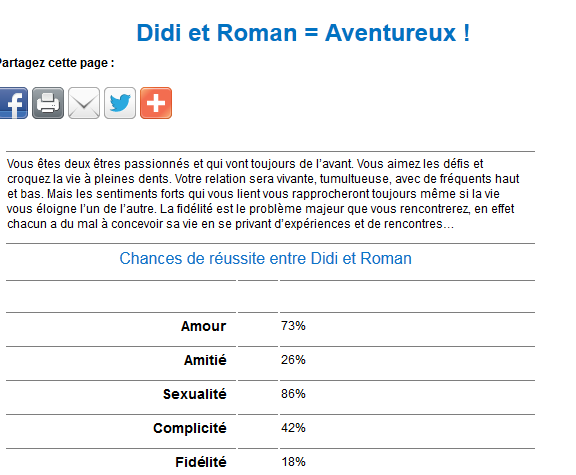
Task: Click the 86% Sexualité score
Action: (293, 394)
